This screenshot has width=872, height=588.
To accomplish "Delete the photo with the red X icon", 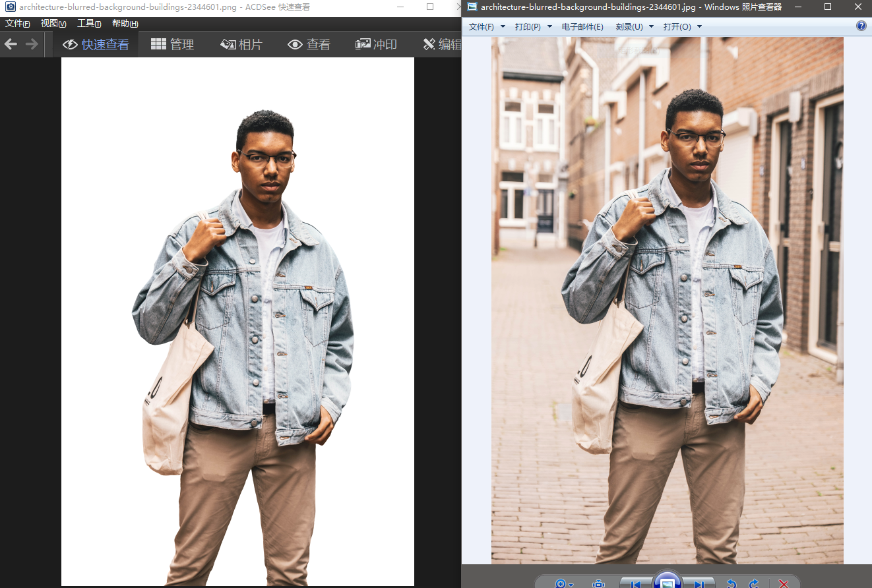I will (784, 584).
